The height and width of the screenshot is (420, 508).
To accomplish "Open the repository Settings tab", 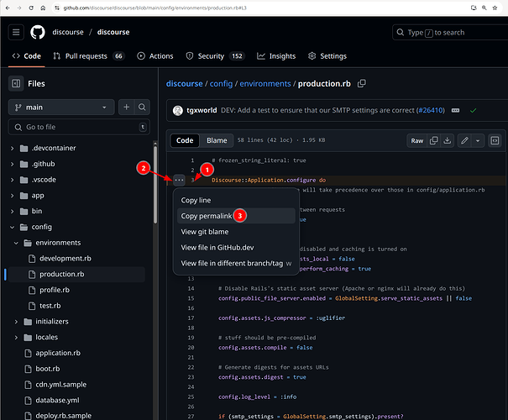I will pyautogui.click(x=327, y=56).
